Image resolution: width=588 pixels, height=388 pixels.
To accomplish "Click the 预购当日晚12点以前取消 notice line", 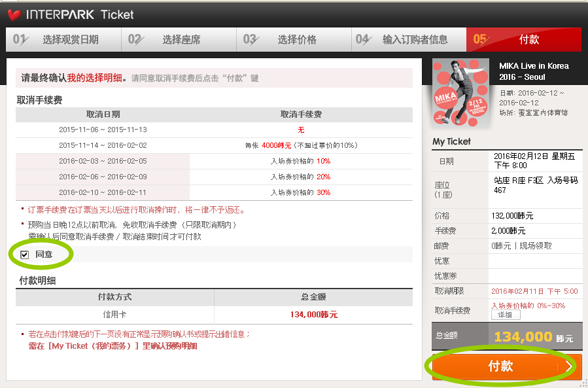I will pyautogui.click(x=132, y=225).
